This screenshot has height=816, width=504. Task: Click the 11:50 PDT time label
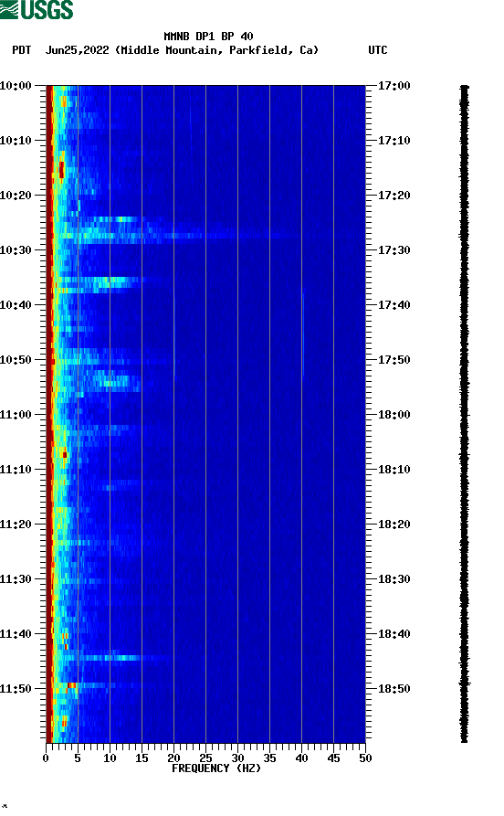(x=16, y=688)
